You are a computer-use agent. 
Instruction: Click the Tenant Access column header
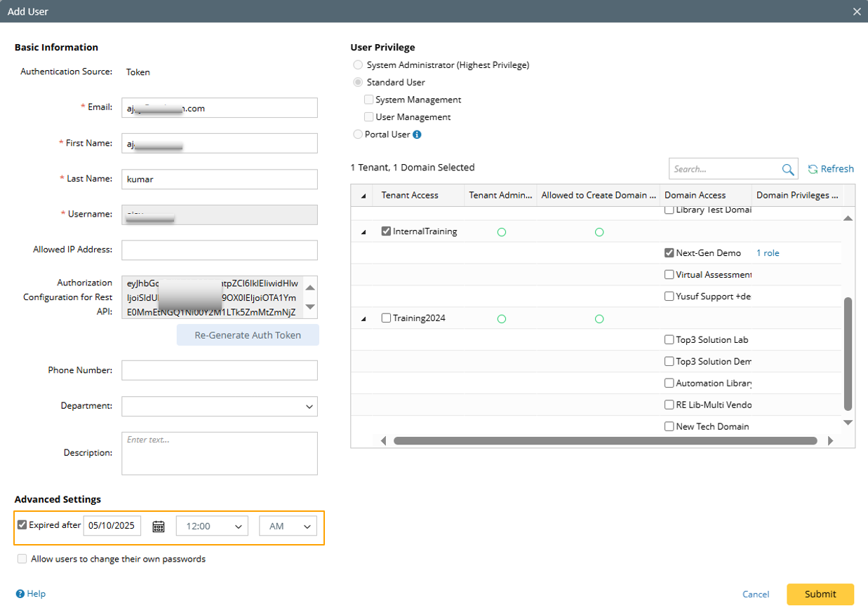[410, 196]
